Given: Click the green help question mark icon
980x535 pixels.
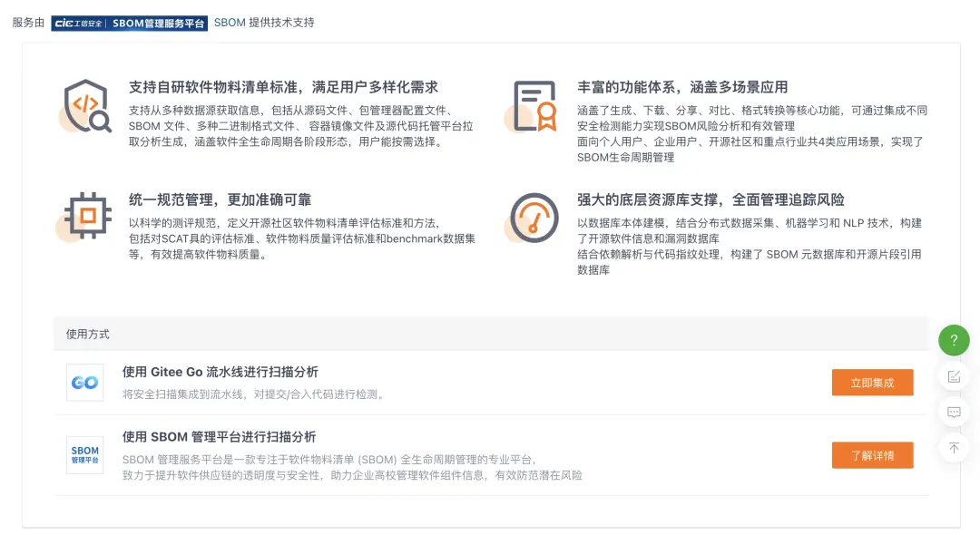Looking at the screenshot, I should coord(954,340).
